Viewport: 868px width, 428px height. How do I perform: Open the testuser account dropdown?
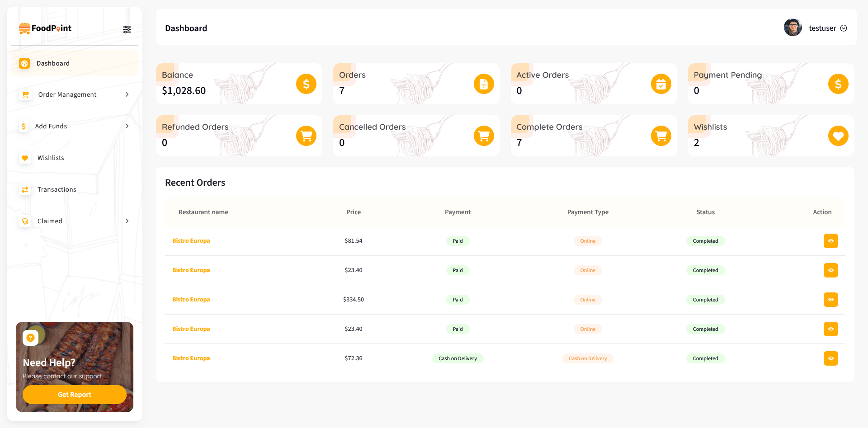click(x=844, y=28)
